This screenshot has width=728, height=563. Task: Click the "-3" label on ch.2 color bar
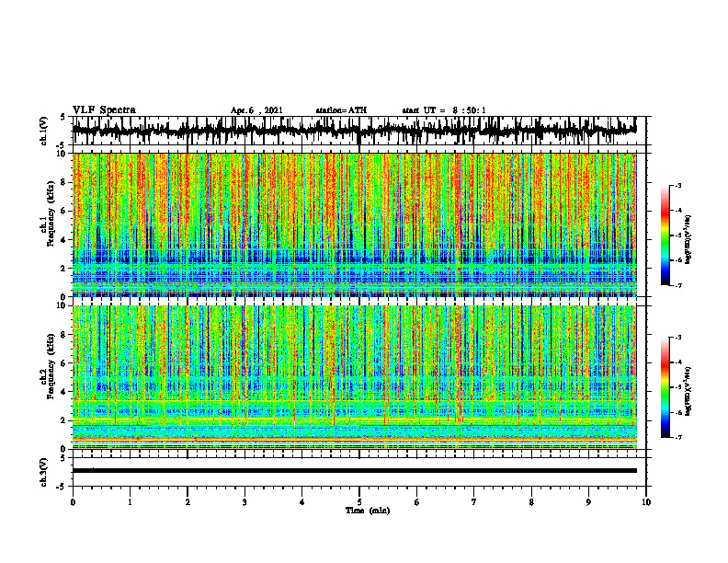[x=678, y=338]
